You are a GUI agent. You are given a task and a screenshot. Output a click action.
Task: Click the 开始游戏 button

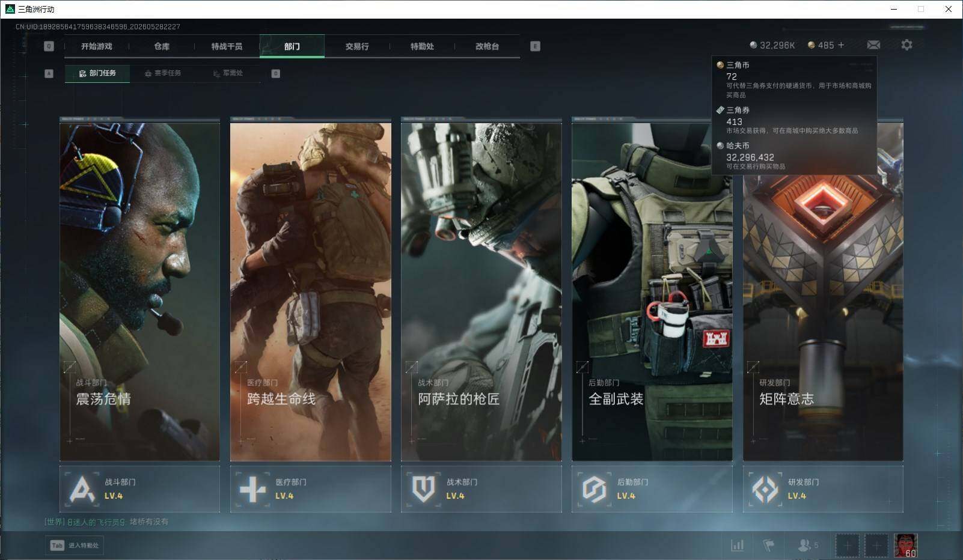97,46
